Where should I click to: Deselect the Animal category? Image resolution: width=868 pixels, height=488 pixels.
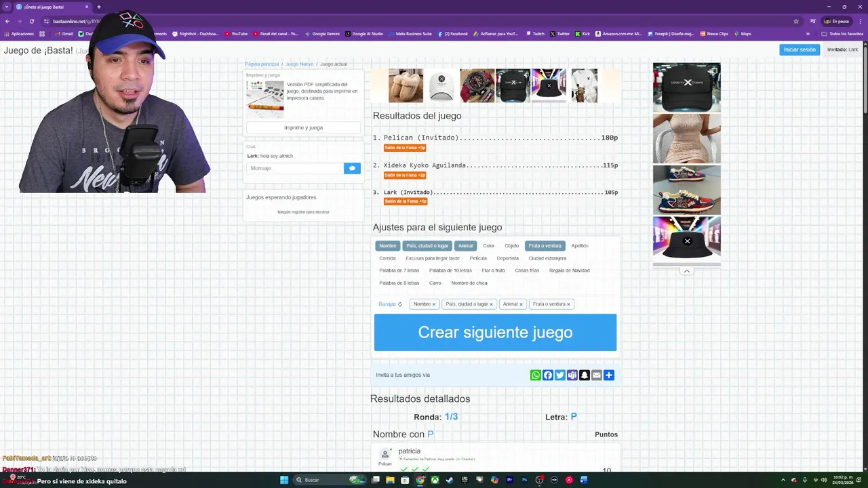(x=465, y=246)
